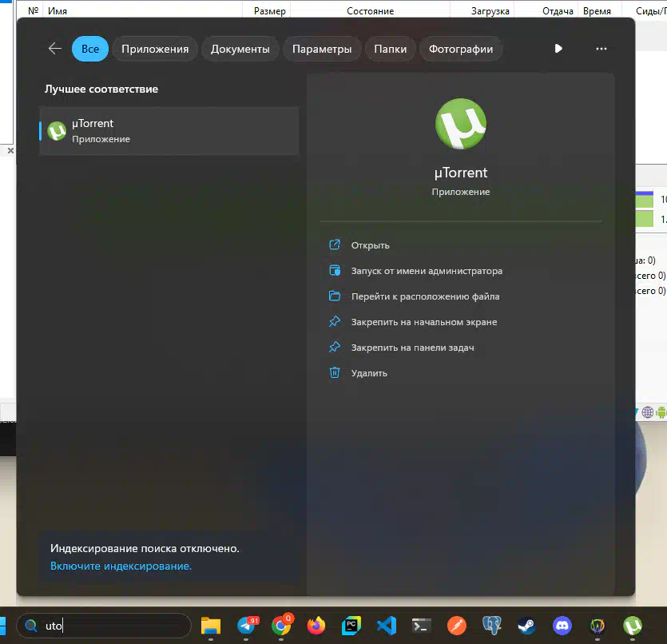
Task: Select the Все filter tab
Action: [90, 49]
